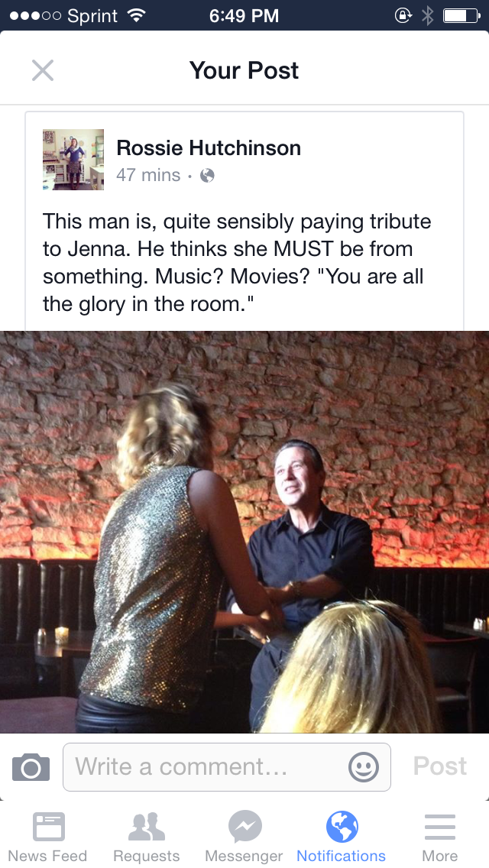Image resolution: width=489 pixels, height=868 pixels.
Task: Open the emoji smiley picker
Action: click(364, 767)
